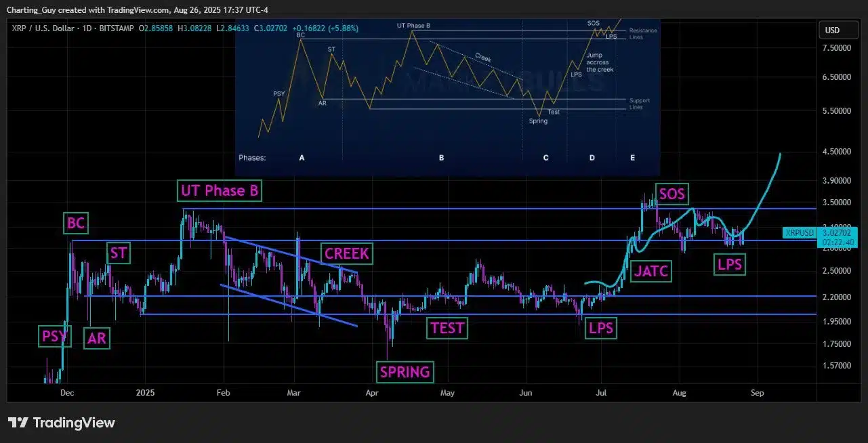The image size is (868, 443).
Task: Select the AR annotation label
Action: click(97, 338)
